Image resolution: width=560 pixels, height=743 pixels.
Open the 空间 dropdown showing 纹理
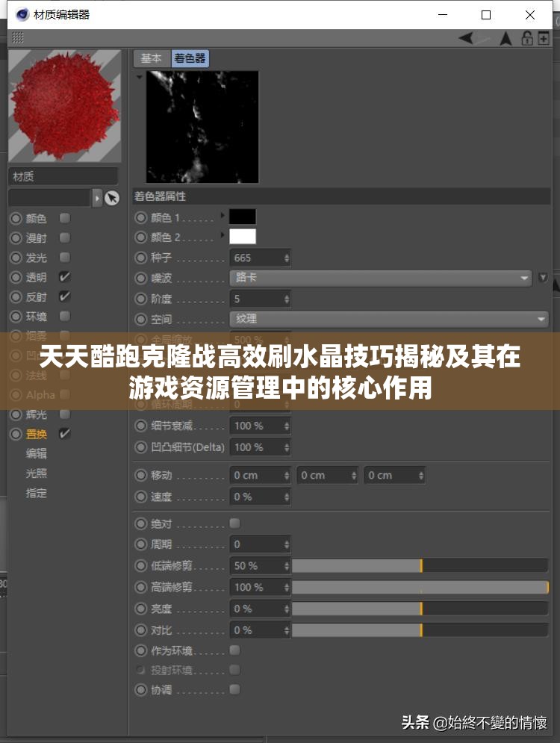click(x=389, y=319)
